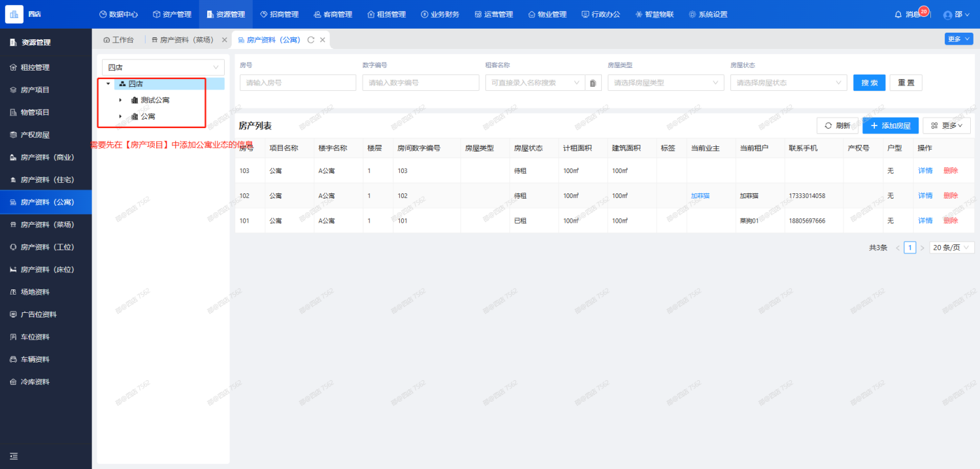Open the 房屋状态 dropdown filter
Viewport: 980px width, 469px height.
click(788, 83)
